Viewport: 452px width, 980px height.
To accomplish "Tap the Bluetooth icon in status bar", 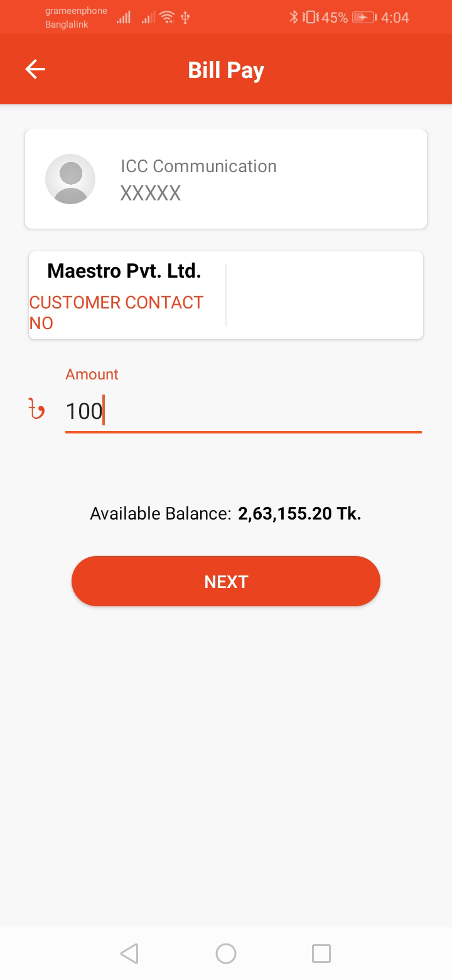I will (293, 18).
